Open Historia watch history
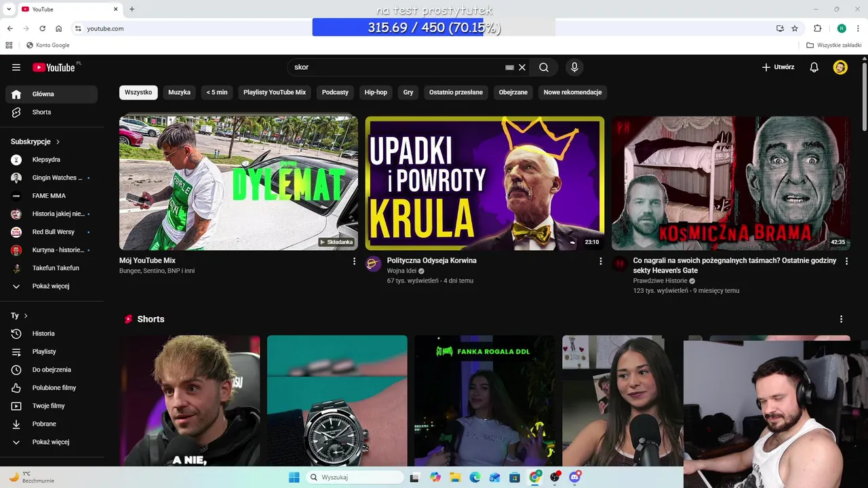This screenshot has width=868, height=488. tap(52, 333)
